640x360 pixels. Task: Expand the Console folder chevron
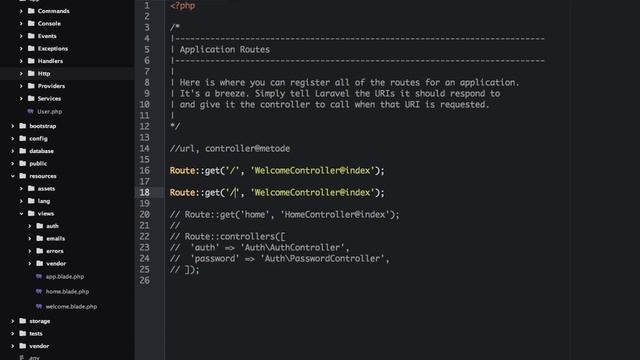point(21,24)
